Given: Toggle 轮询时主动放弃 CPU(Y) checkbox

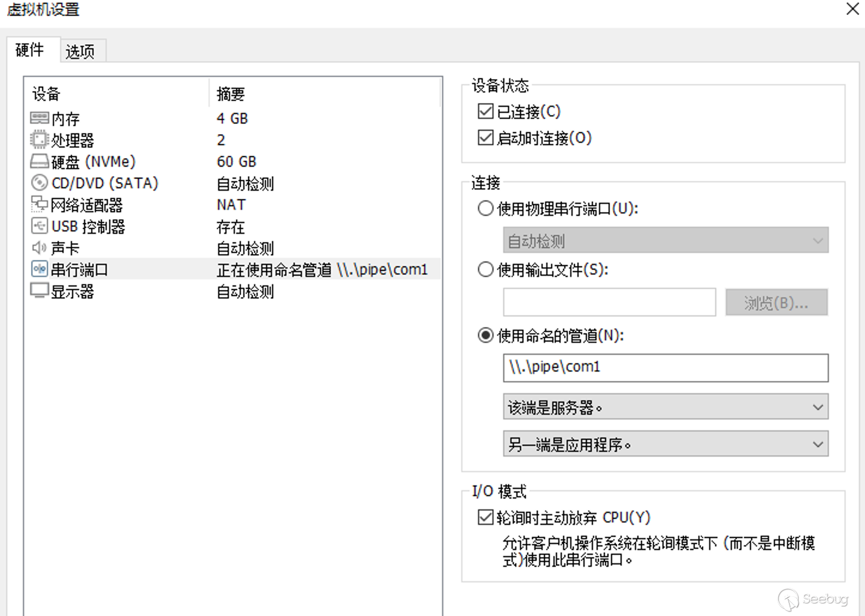Looking at the screenshot, I should click(485, 517).
